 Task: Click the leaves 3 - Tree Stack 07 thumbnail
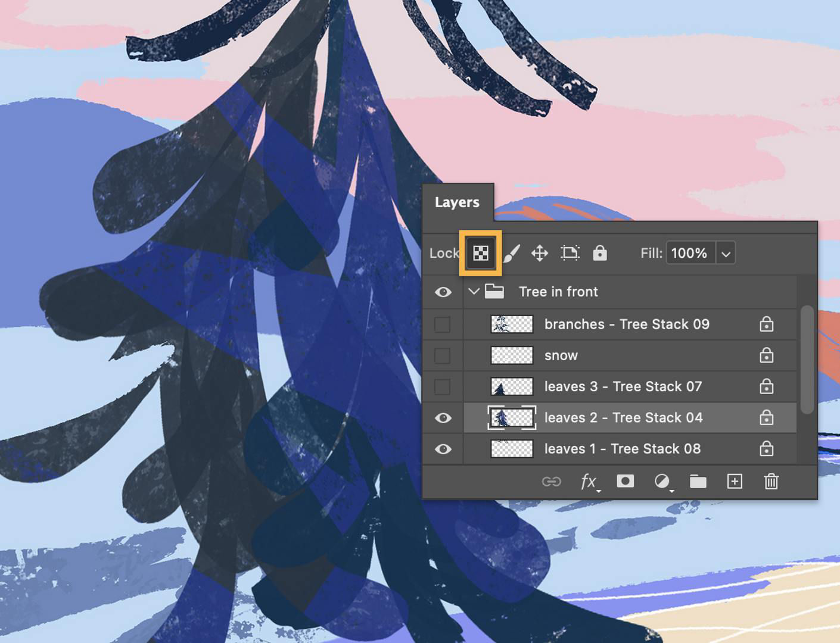[511, 386]
